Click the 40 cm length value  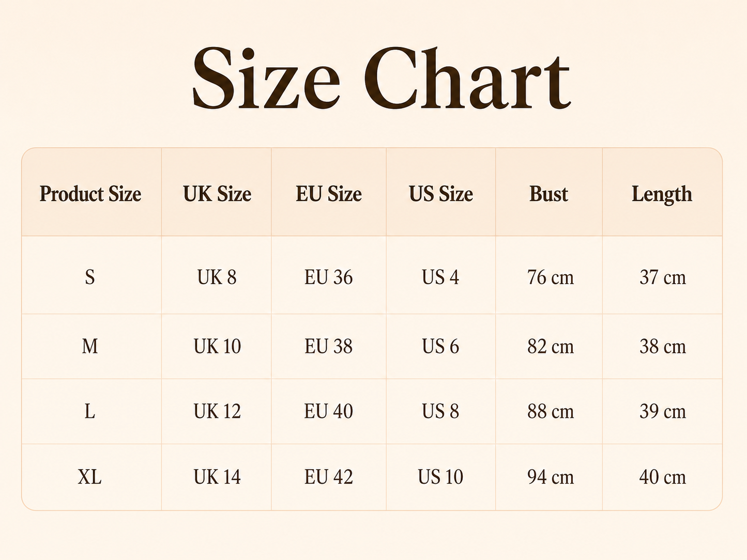click(x=663, y=476)
